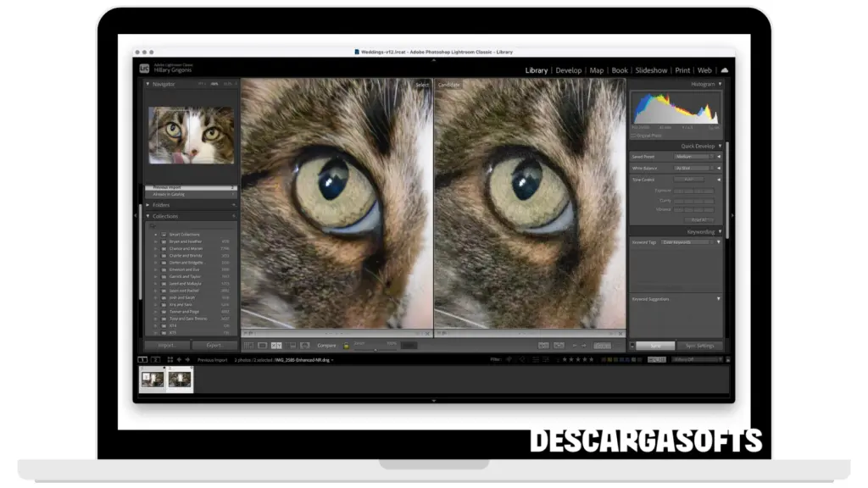Switch to Grid view in the toolbar
This screenshot has height=488, width=868.
coord(248,346)
